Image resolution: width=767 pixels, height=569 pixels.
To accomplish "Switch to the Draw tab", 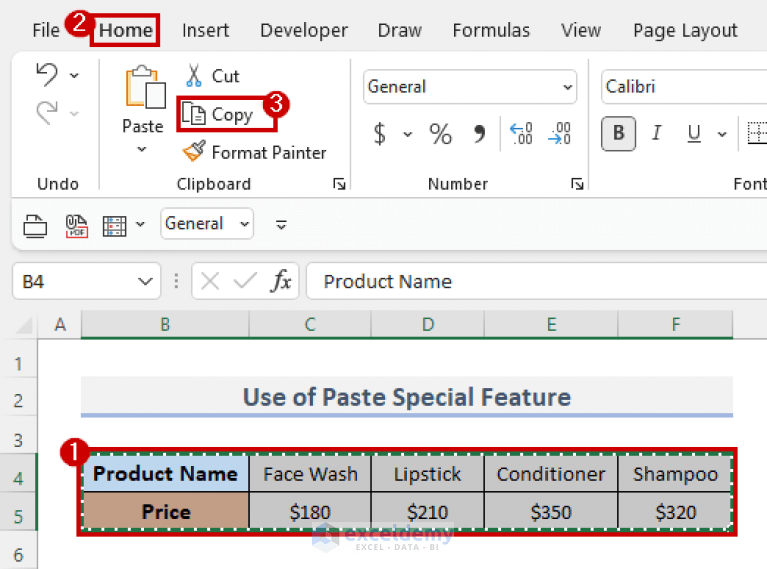I will coord(400,30).
